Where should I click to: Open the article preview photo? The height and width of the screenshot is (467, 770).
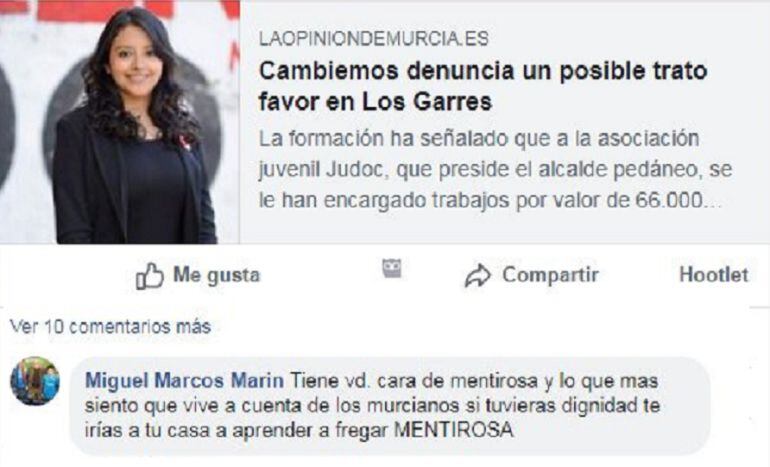tap(120, 122)
